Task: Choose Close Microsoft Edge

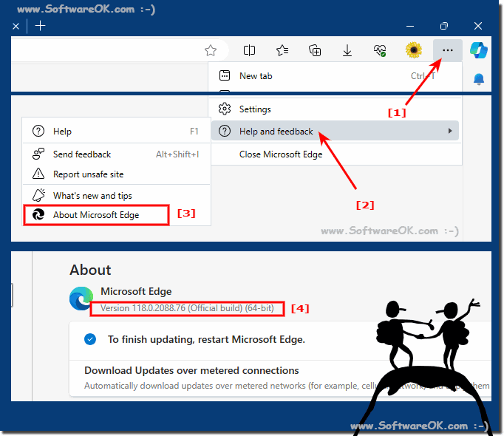Action: [x=335, y=154]
